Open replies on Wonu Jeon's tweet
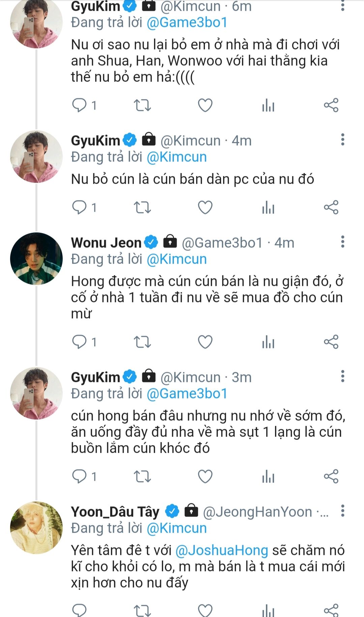The width and height of the screenshot is (364, 617). tap(80, 342)
